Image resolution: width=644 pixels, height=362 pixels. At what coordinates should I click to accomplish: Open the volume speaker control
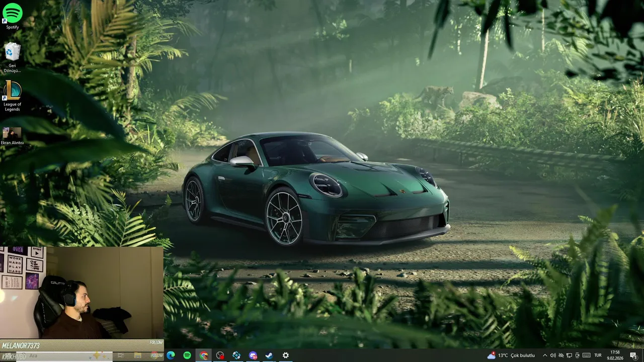pyautogui.click(x=553, y=355)
